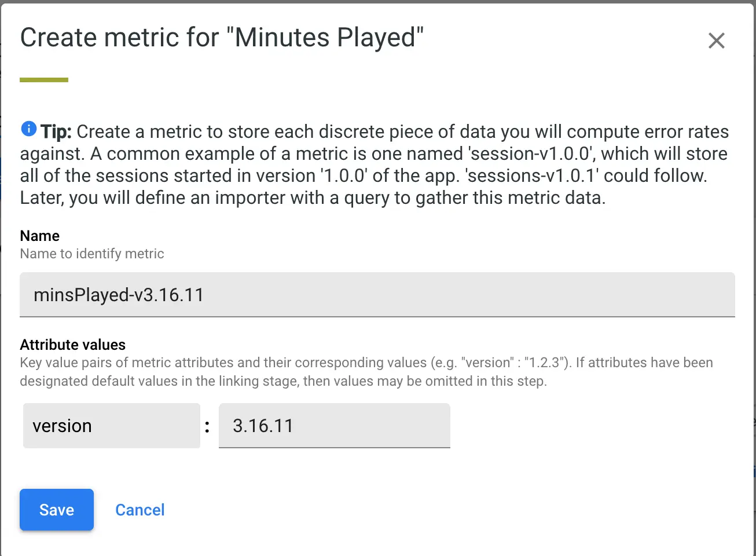Image resolution: width=756 pixels, height=556 pixels.
Task: Click the tip sentence about defining an importer
Action: [313, 197]
